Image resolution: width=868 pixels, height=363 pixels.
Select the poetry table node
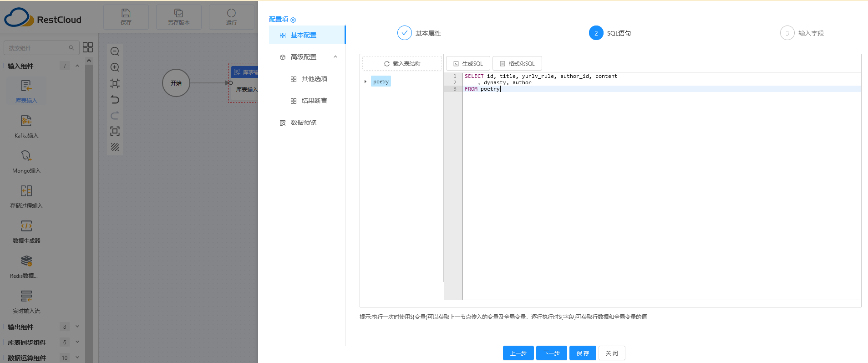[381, 82]
